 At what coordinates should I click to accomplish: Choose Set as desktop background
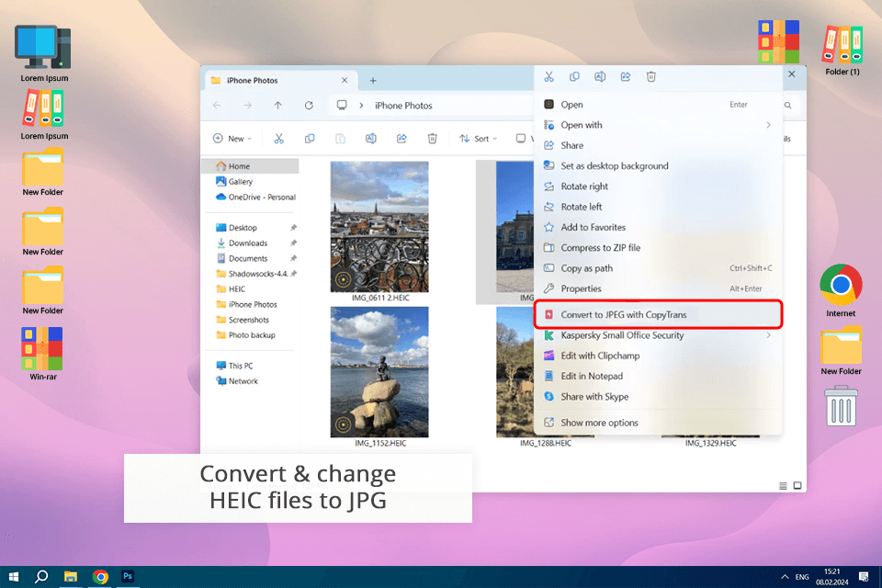(x=658, y=166)
